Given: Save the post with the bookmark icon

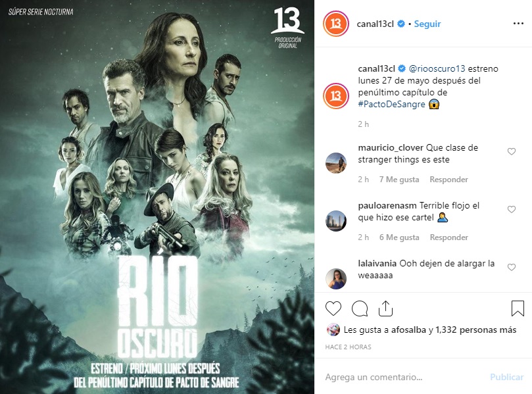Looking at the screenshot, I should [x=518, y=308].
